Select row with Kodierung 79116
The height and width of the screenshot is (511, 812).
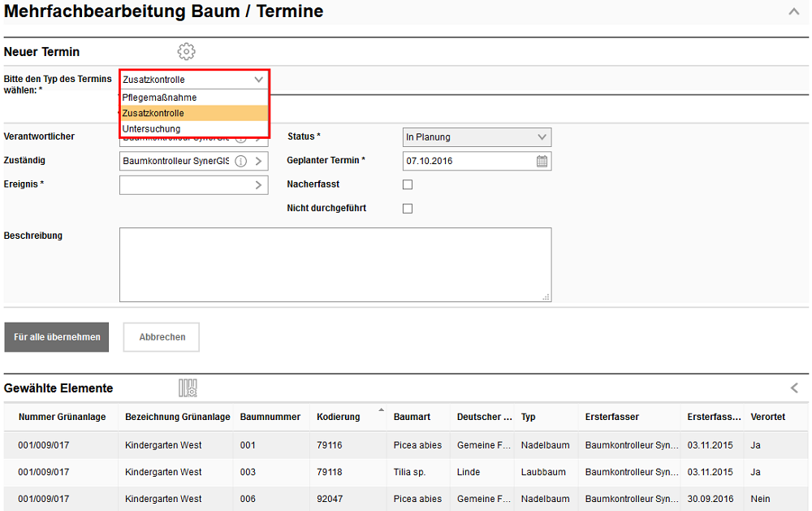coord(406,445)
